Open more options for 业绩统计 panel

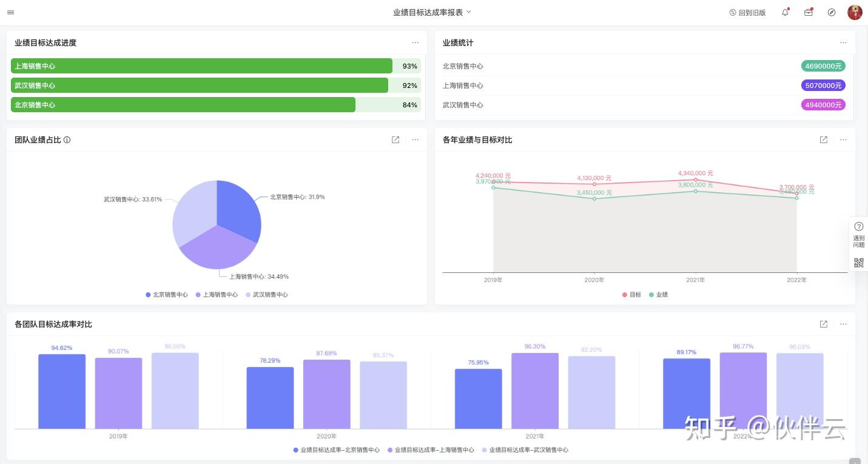(844, 42)
